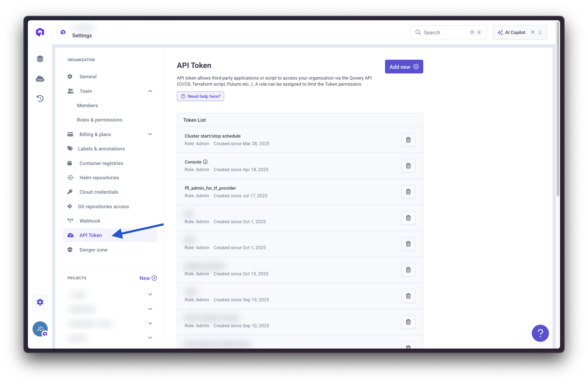Open the Need help here link
The height and width of the screenshot is (384, 588).
(x=200, y=96)
